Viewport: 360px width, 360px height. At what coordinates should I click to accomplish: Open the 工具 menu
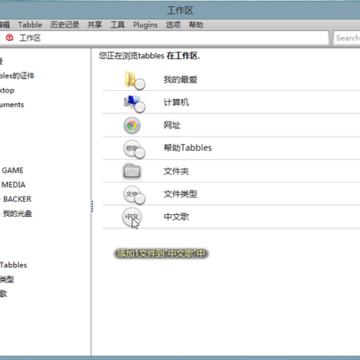tap(117, 25)
